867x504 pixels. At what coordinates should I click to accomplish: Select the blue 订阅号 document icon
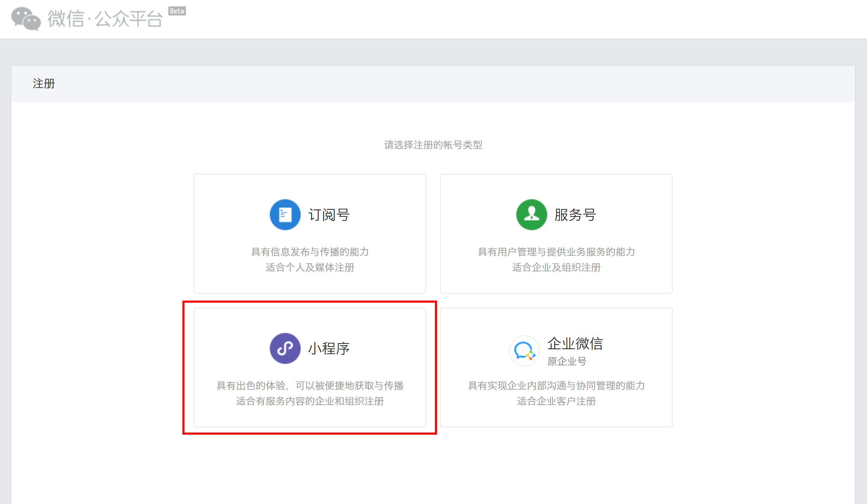coord(285,215)
